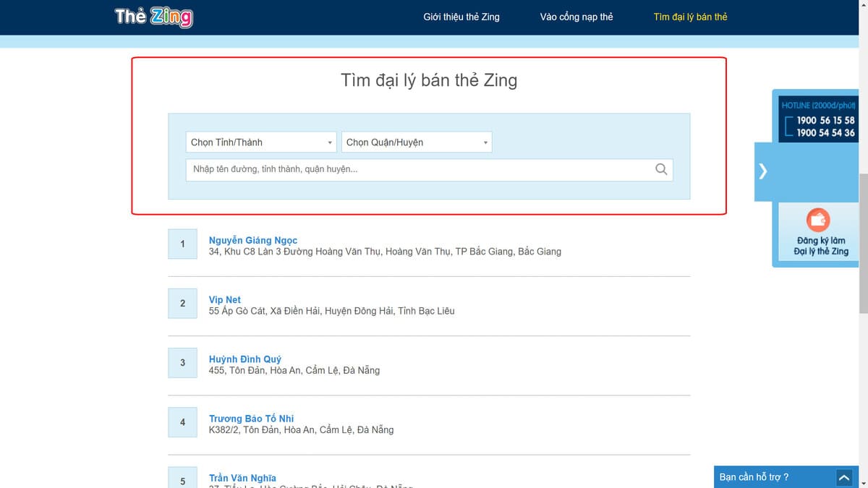Open the Chọn Tỉnh/Thành dropdown
The image size is (868, 488).
click(261, 142)
